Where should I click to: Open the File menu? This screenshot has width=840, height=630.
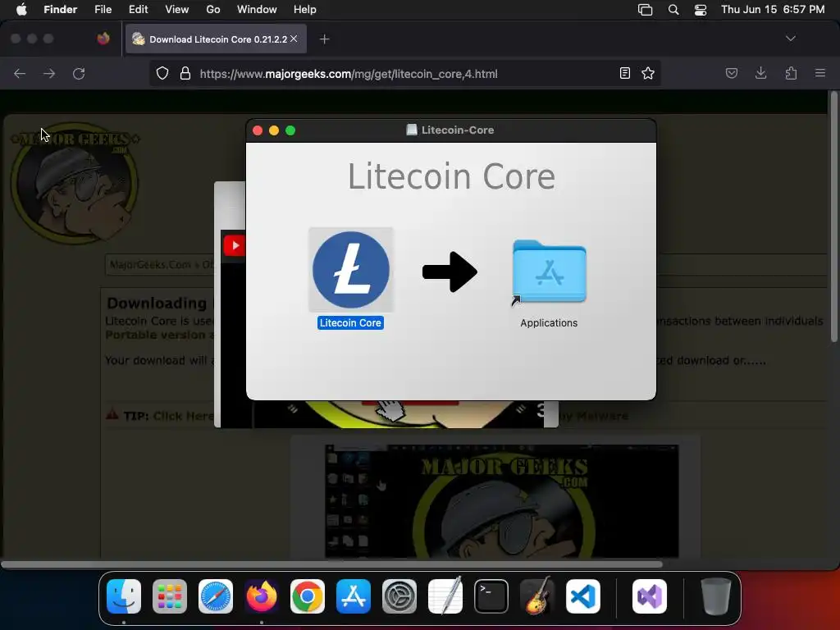tap(103, 10)
